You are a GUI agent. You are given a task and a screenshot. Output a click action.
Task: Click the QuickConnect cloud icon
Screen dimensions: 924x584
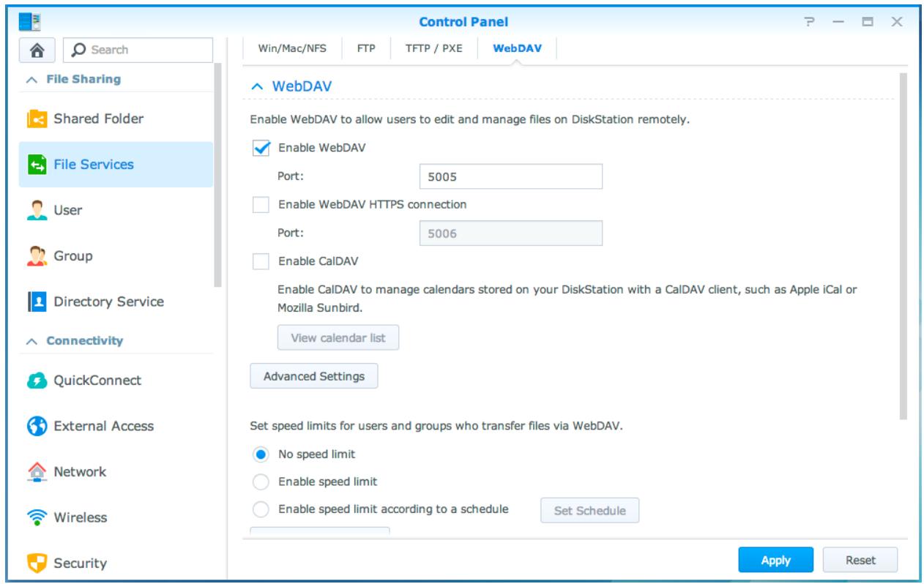(x=37, y=381)
